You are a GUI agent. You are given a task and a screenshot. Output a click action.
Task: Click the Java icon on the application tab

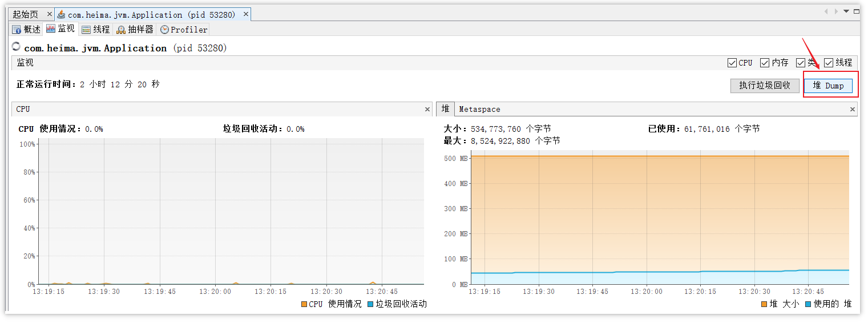(61, 14)
